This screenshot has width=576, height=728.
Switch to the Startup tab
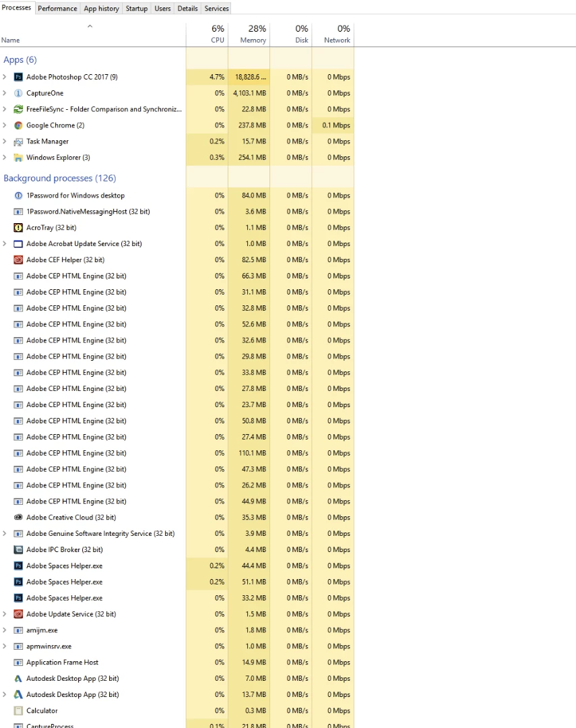click(x=137, y=8)
